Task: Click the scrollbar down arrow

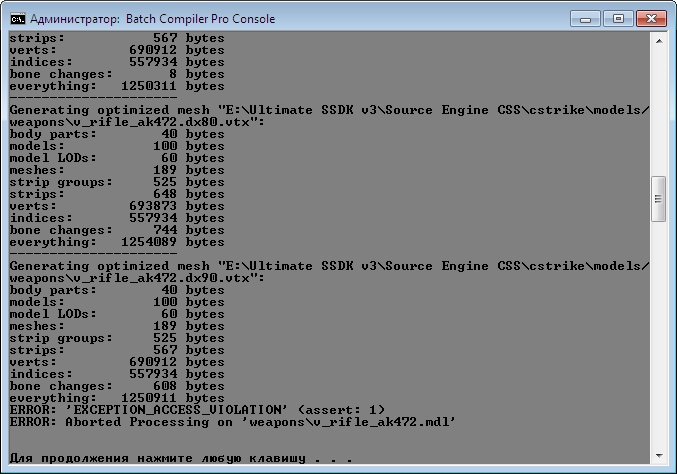Action: point(659,456)
